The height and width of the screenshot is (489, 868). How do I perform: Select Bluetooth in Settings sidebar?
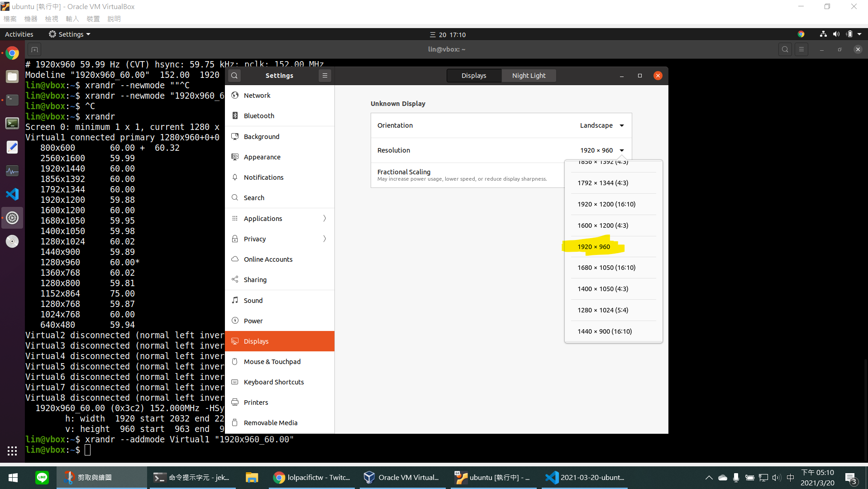[x=280, y=115]
